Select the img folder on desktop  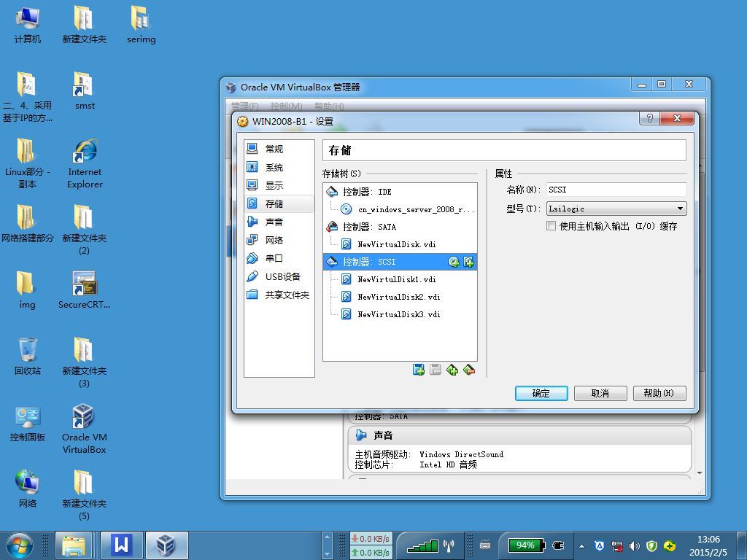click(x=28, y=290)
